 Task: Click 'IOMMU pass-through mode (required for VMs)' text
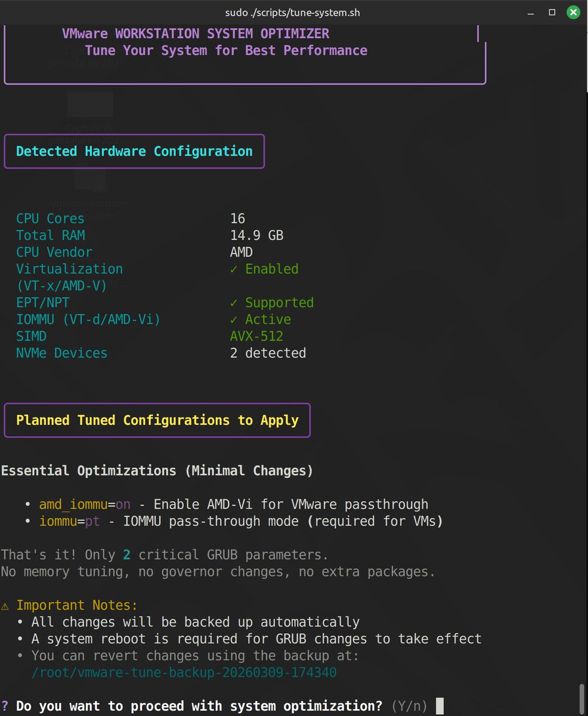(x=283, y=521)
